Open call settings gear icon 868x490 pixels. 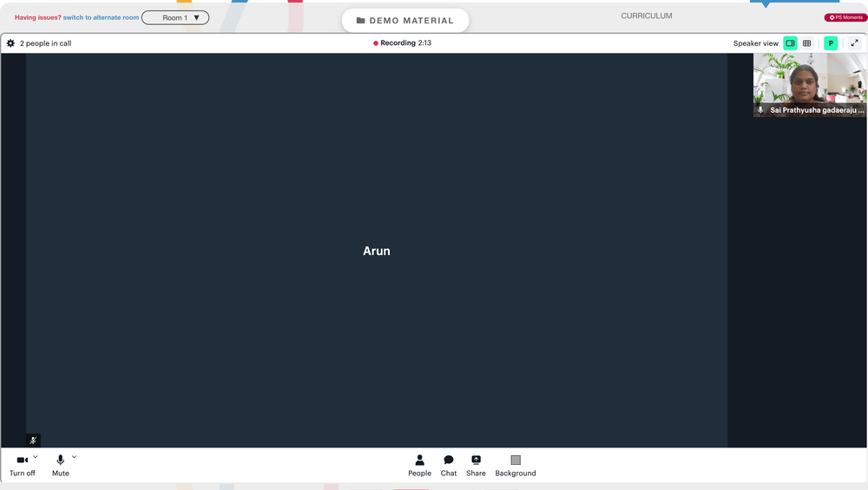tap(10, 43)
